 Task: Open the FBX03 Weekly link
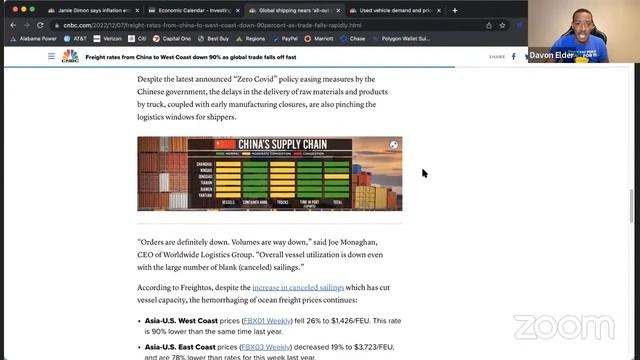pyautogui.click(x=265, y=347)
